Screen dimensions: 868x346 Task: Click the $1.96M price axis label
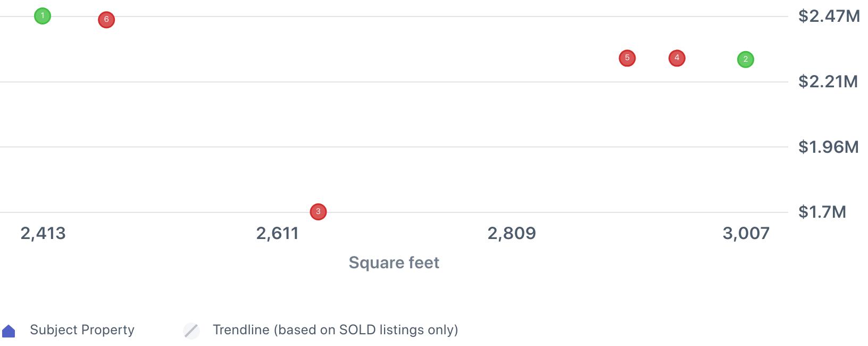(828, 147)
